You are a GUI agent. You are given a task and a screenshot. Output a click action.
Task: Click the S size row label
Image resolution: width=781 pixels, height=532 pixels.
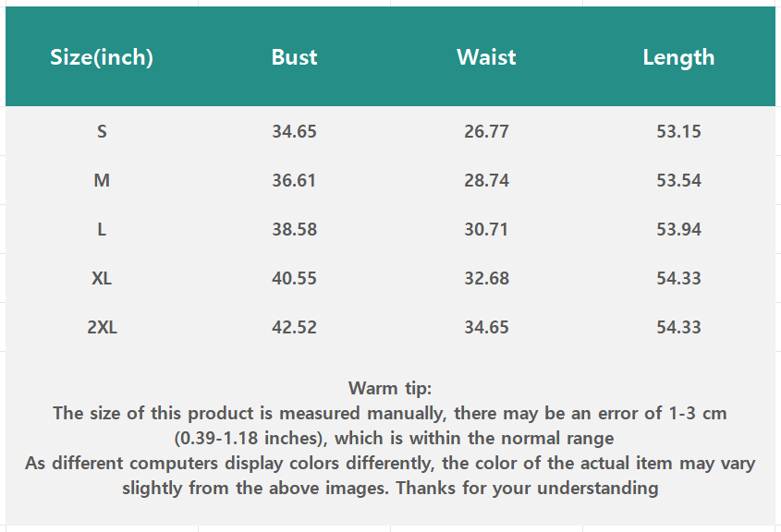(102, 131)
